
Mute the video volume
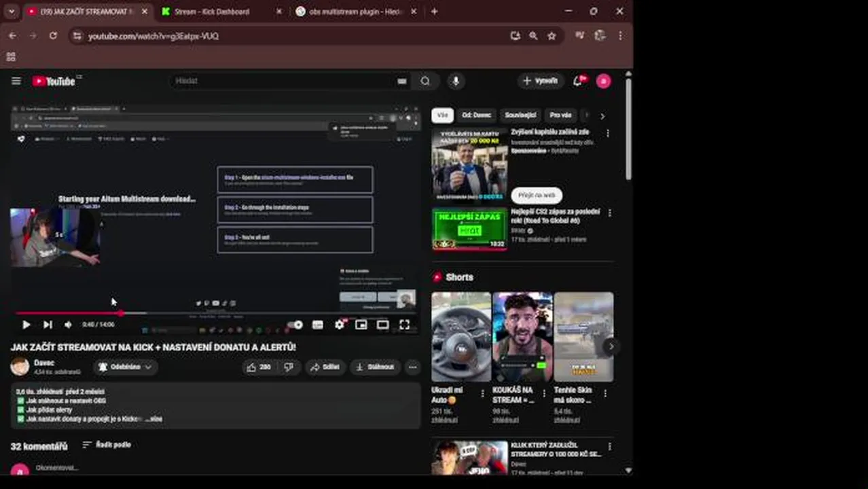68,325
